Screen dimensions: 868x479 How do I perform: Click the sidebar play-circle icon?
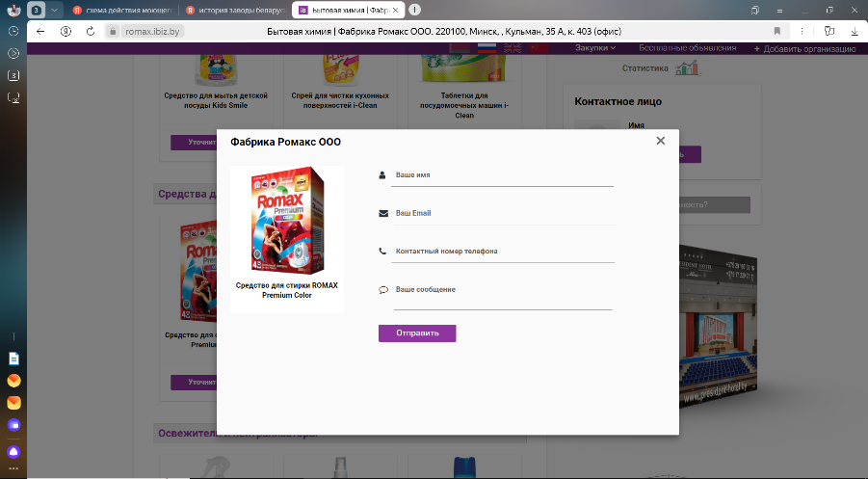coord(13,53)
